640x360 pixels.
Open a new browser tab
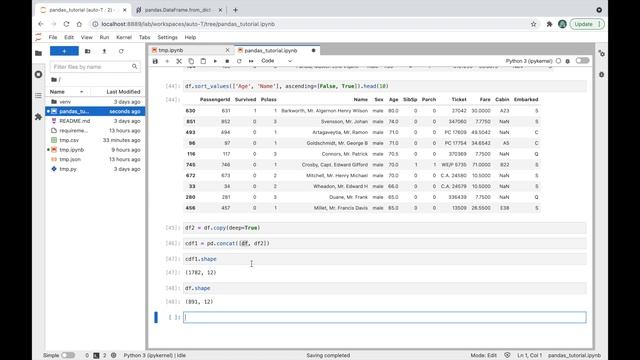coord(235,10)
